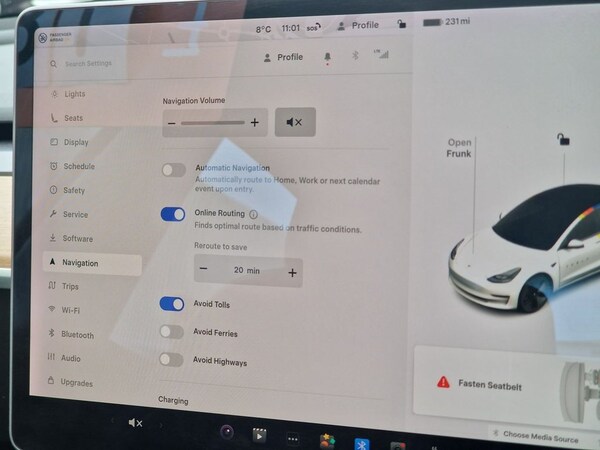The width and height of the screenshot is (600, 450).
Task: Enable the Automatic Navigation toggle
Action: click(174, 170)
